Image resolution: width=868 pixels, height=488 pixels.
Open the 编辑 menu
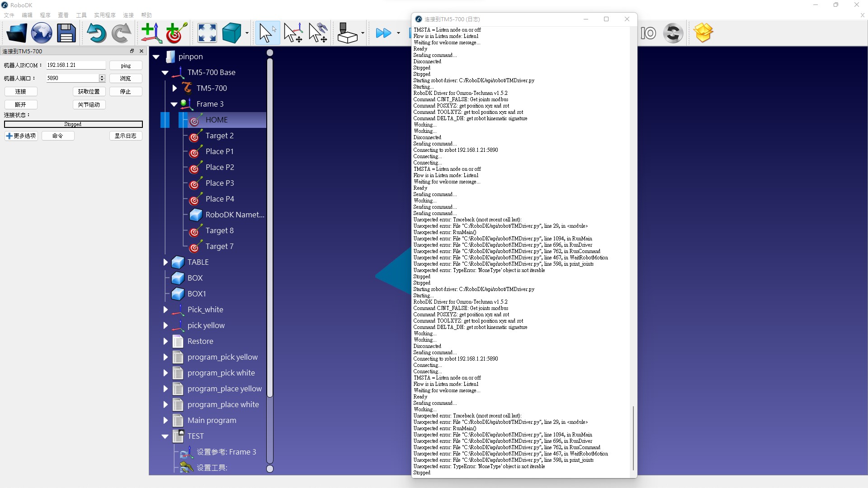tap(27, 15)
